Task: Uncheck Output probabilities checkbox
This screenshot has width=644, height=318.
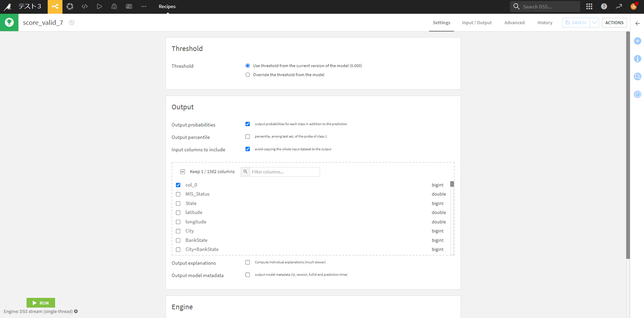Action: pos(247,124)
